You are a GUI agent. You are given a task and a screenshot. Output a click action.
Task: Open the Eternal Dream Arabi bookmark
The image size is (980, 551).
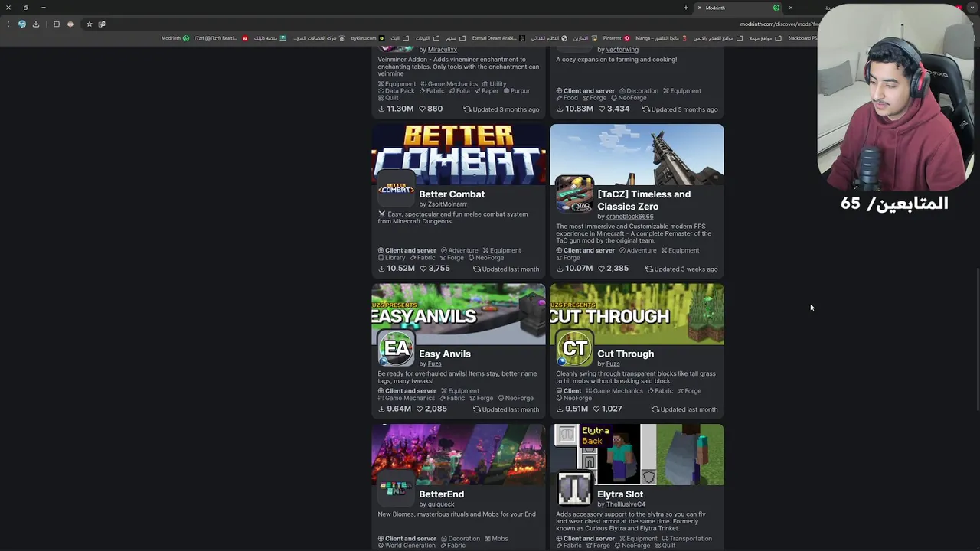(x=498, y=38)
